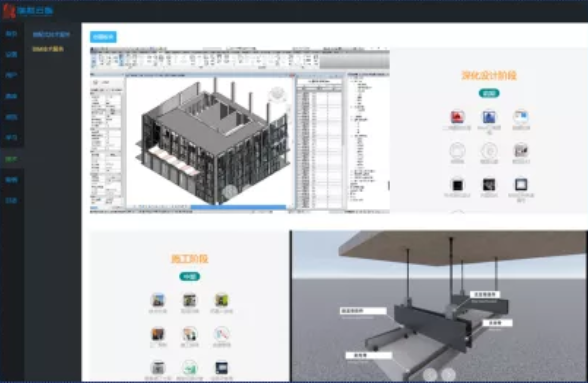Select the black square icon in 深化设计阶段 grid
This screenshot has width=588, height=383.
click(x=457, y=185)
